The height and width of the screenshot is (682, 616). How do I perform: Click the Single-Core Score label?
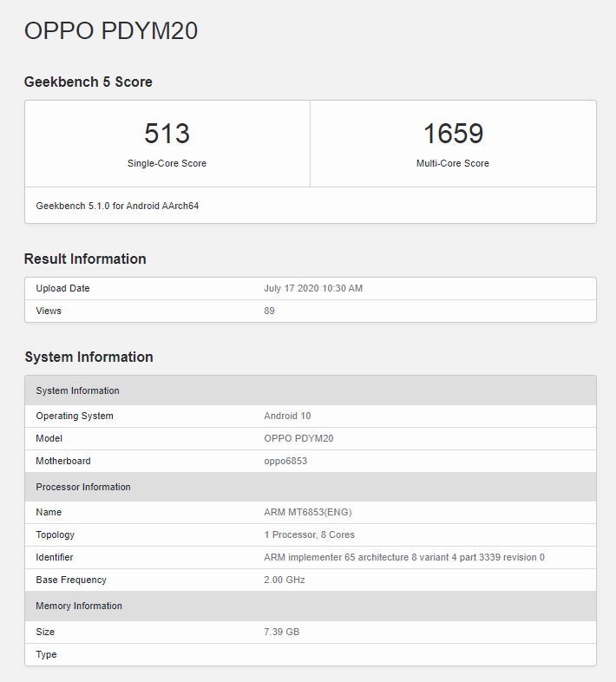(x=167, y=163)
